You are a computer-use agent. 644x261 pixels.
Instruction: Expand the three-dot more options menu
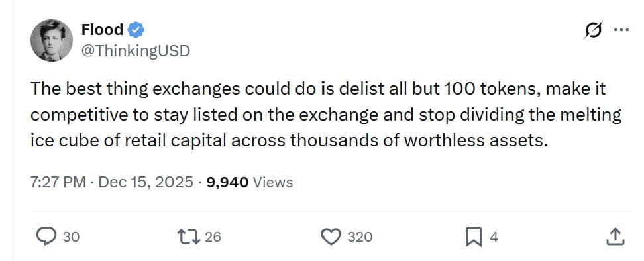(621, 30)
